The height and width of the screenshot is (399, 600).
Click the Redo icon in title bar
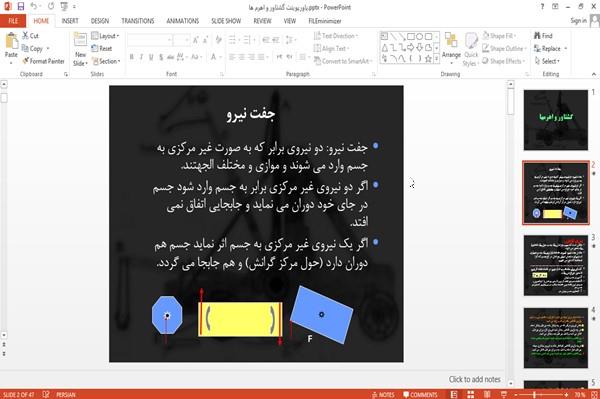coord(51,6)
